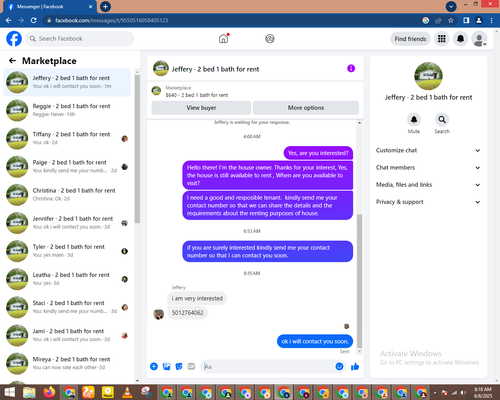
Task: Open the Home feed icon
Action: point(223,39)
